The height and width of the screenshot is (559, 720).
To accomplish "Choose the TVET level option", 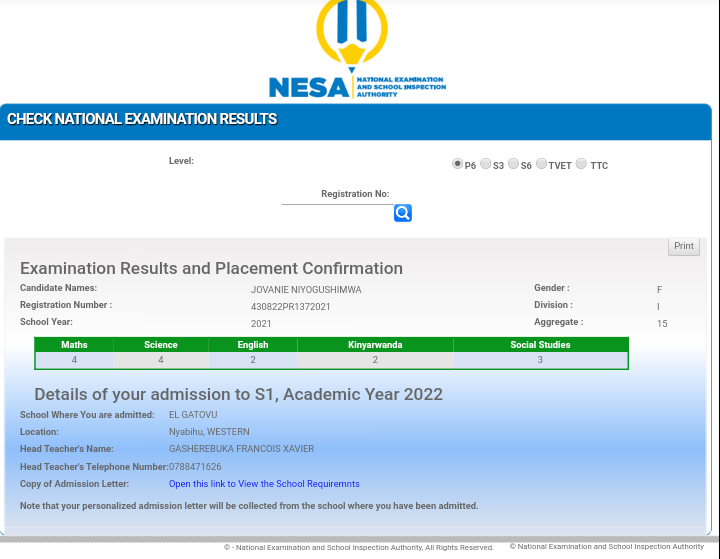I will pyautogui.click(x=541, y=164).
